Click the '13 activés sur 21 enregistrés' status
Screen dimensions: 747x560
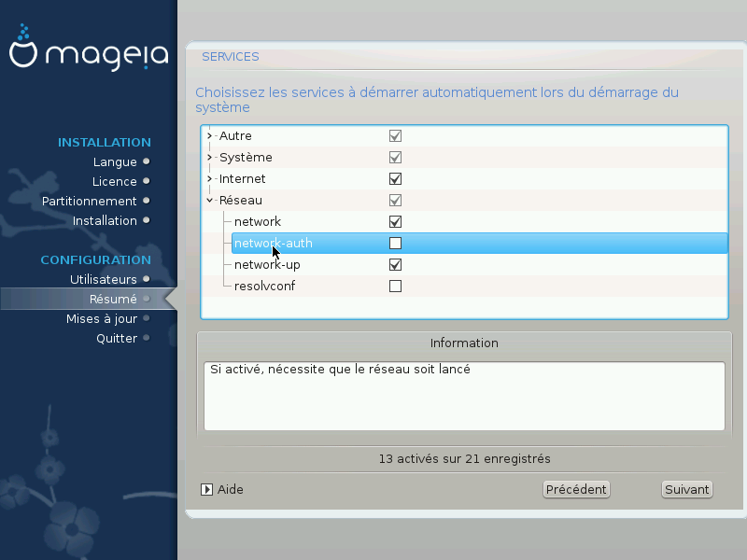[x=464, y=459]
